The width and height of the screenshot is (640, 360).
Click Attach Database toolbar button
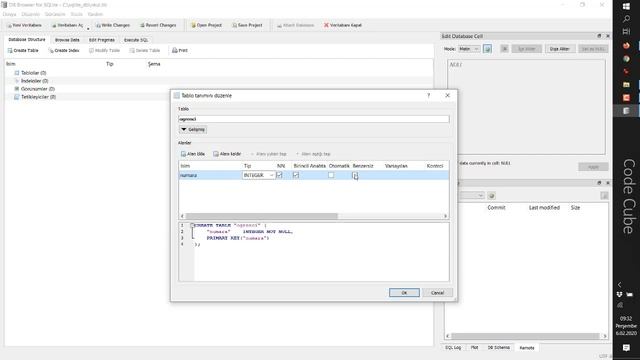coord(295,25)
